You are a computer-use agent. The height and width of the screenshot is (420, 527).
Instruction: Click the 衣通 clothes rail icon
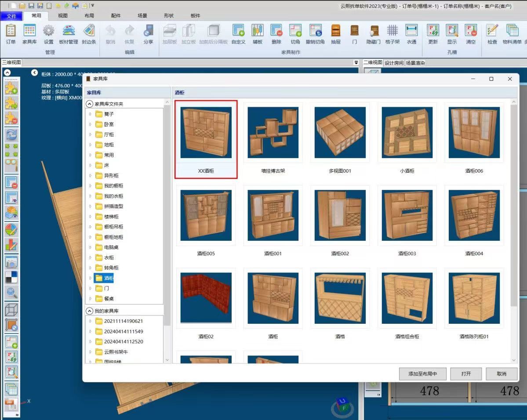[411, 34]
